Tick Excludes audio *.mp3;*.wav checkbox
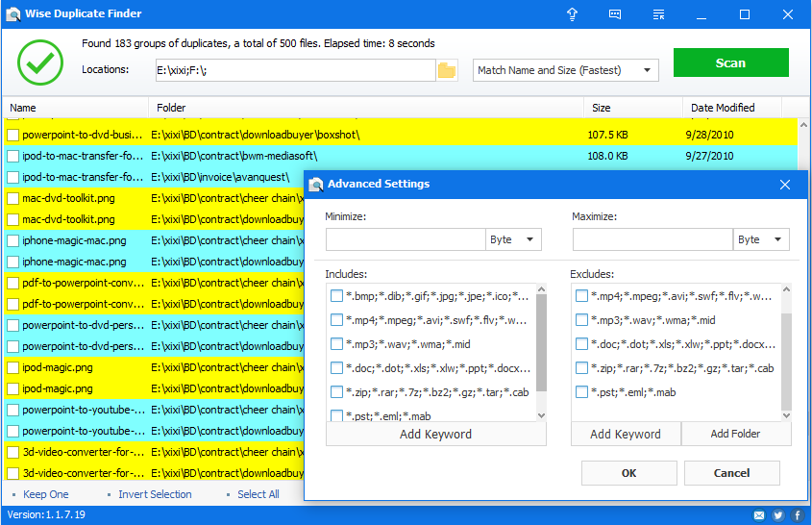Screen dimensions: 812x525 tap(581, 320)
